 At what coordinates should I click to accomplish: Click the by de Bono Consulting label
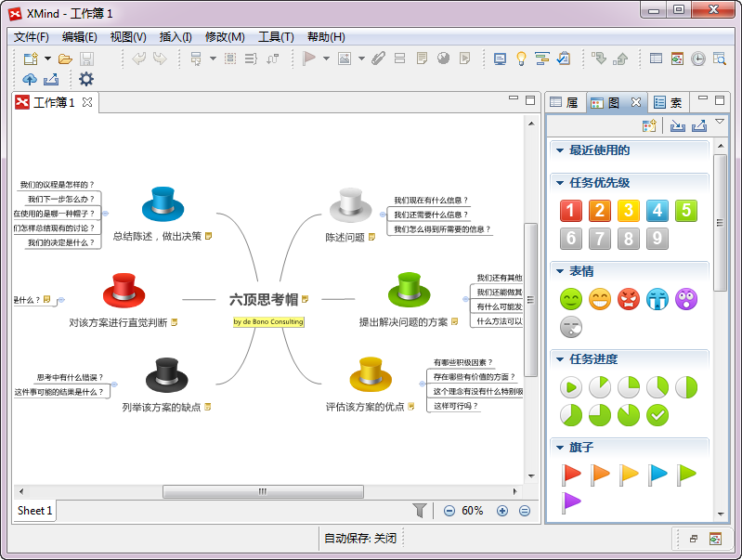268,322
